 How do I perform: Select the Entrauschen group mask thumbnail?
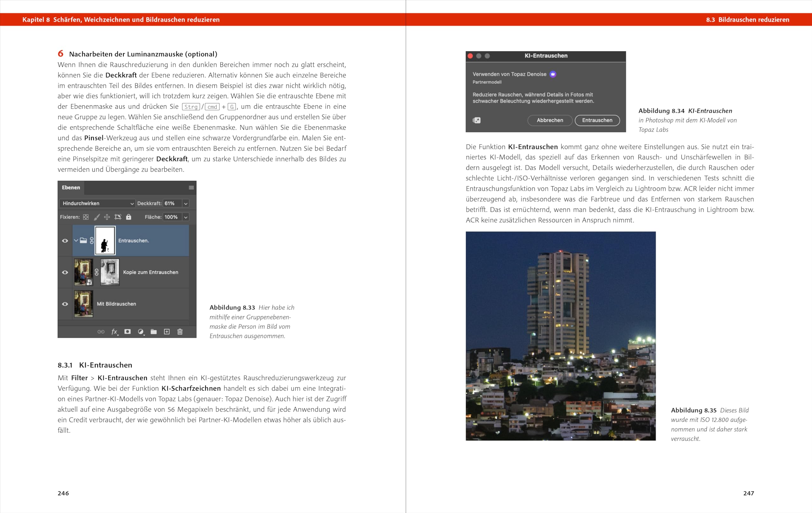[105, 240]
